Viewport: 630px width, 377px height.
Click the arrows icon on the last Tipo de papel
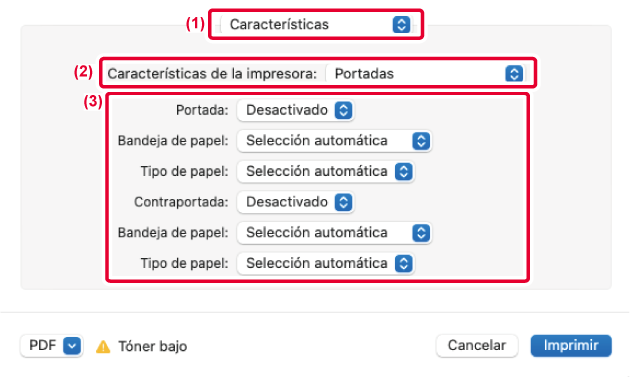404,264
